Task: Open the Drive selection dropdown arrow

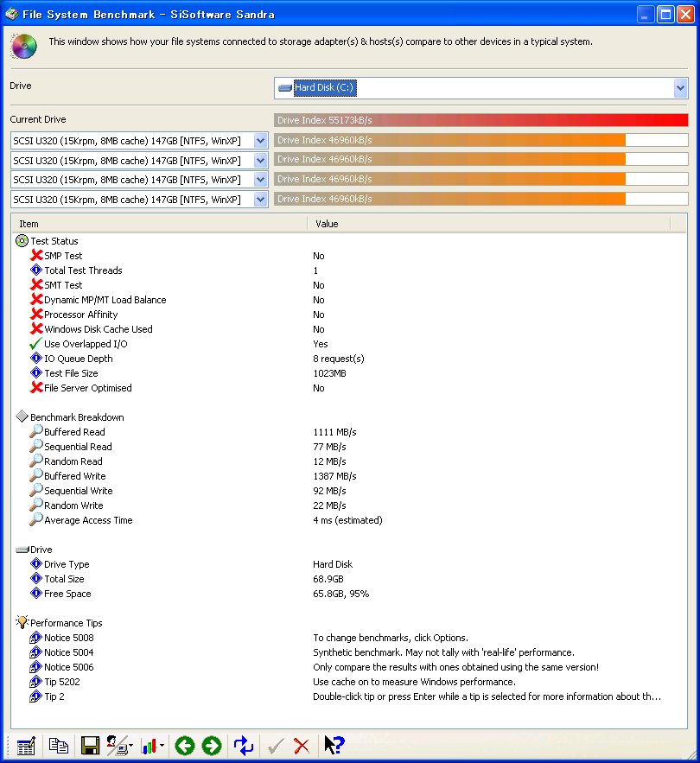Action: 680,88
